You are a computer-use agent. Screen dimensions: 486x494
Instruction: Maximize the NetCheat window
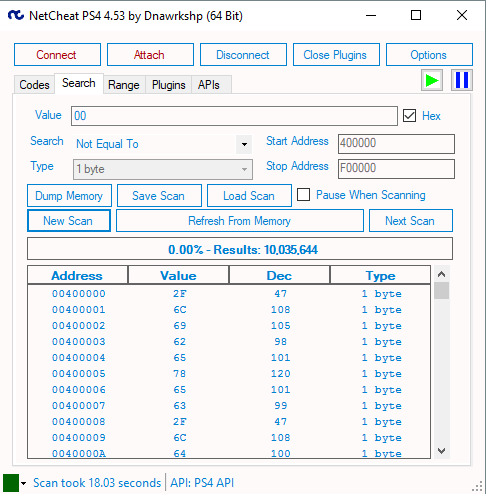tap(416, 15)
